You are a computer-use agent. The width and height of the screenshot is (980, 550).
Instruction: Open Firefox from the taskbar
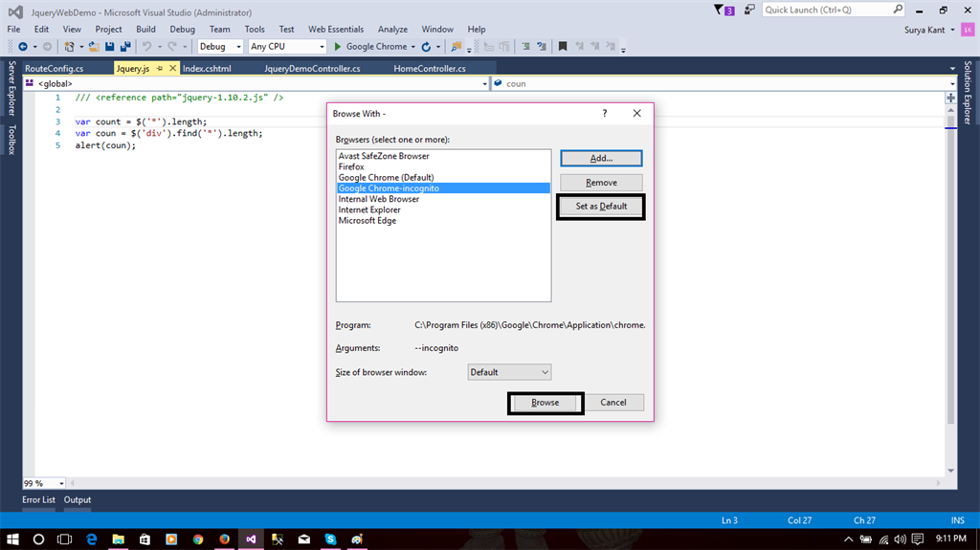click(224, 539)
